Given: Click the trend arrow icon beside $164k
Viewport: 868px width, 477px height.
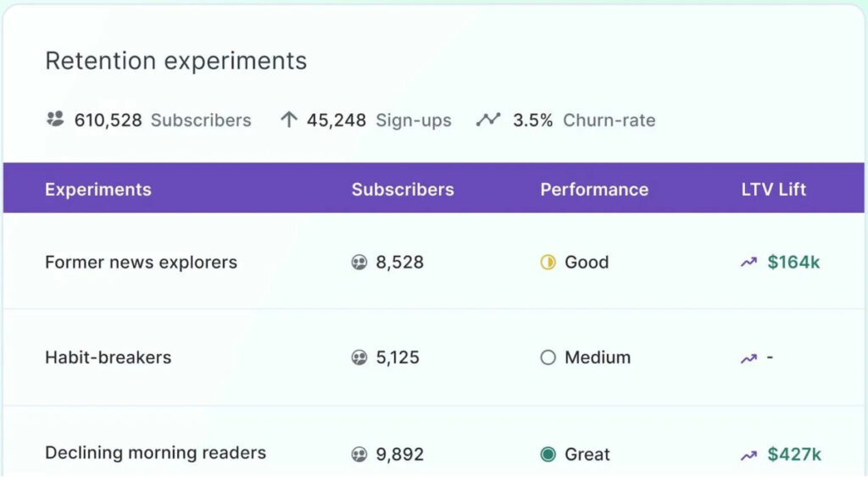Looking at the screenshot, I should [x=749, y=263].
